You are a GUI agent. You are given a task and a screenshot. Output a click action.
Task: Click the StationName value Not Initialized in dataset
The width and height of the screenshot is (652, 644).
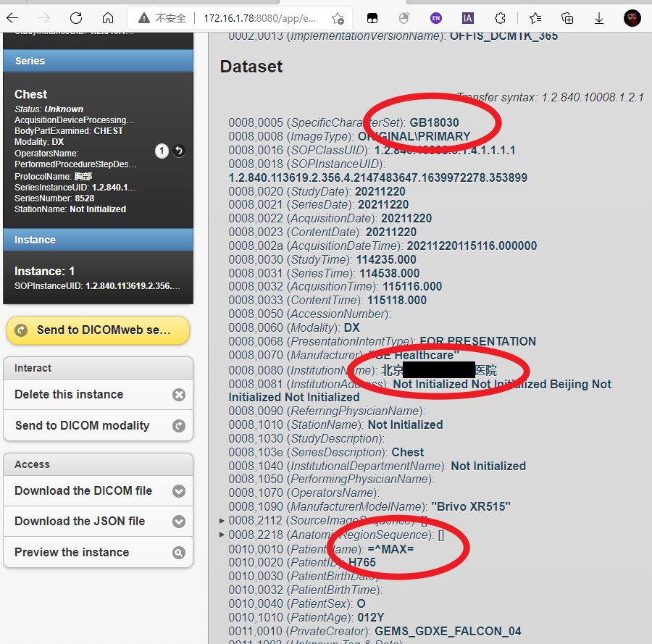(405, 425)
